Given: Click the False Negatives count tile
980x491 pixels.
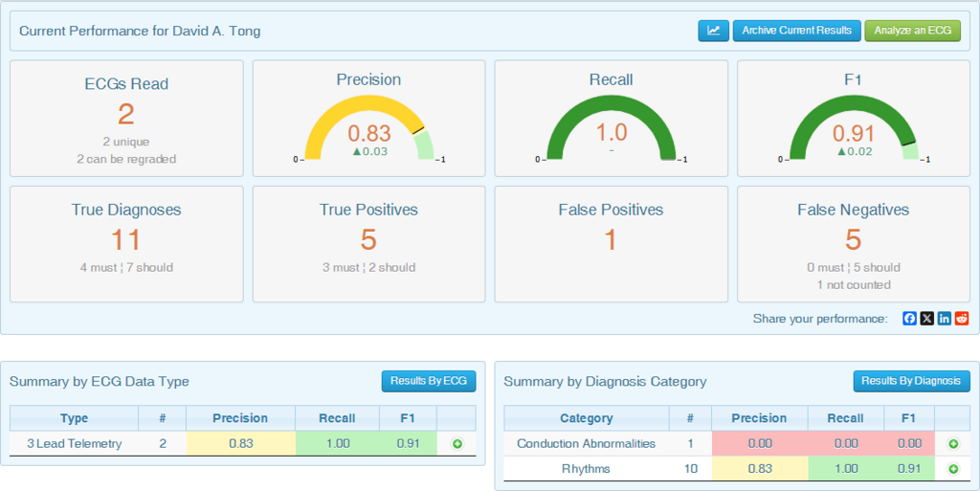Looking at the screenshot, I should click(x=854, y=244).
